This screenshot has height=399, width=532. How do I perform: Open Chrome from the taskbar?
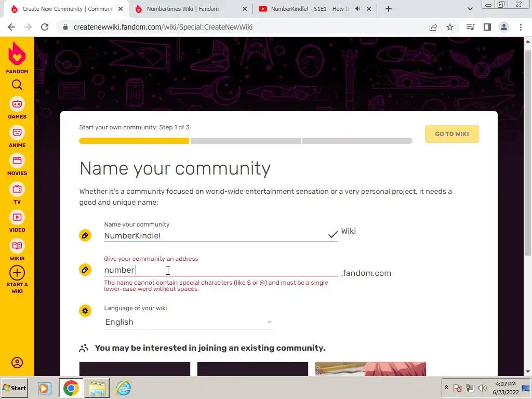coord(71,388)
